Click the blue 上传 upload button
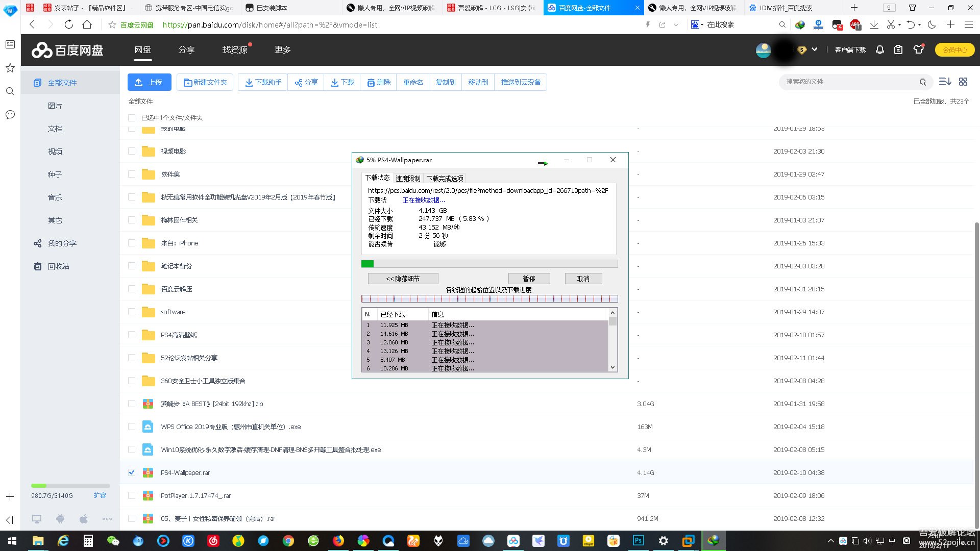 [x=149, y=82]
